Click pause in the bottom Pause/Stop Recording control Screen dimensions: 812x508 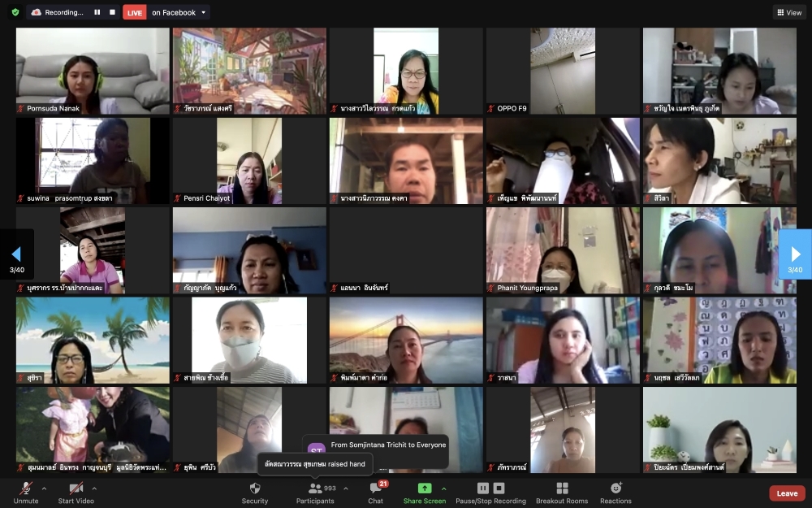point(483,488)
